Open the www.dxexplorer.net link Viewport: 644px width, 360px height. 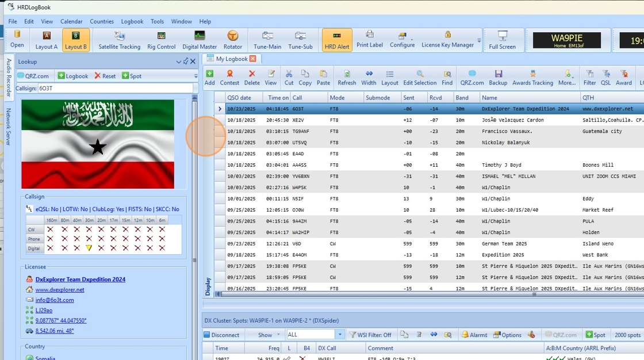pos(60,290)
